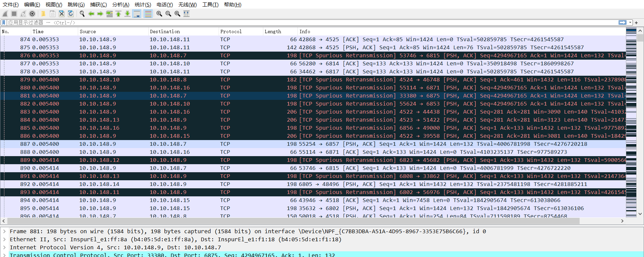
Task: Click the find packet magnifier icon
Action: tap(82, 14)
